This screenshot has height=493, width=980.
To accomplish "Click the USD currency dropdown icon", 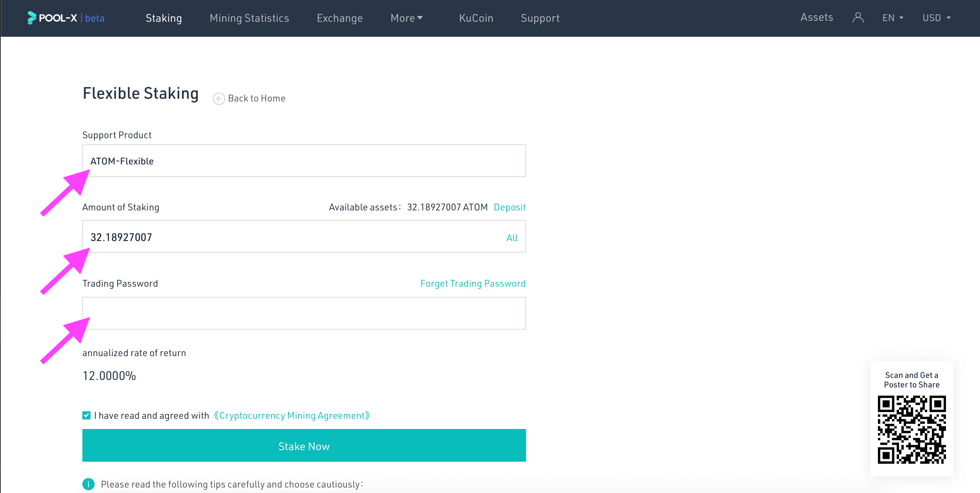I will point(949,18).
